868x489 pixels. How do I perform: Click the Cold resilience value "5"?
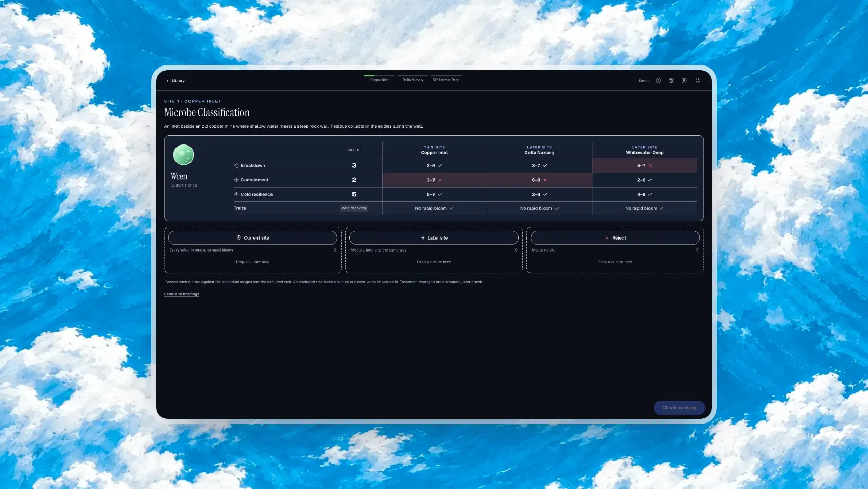pyautogui.click(x=354, y=194)
